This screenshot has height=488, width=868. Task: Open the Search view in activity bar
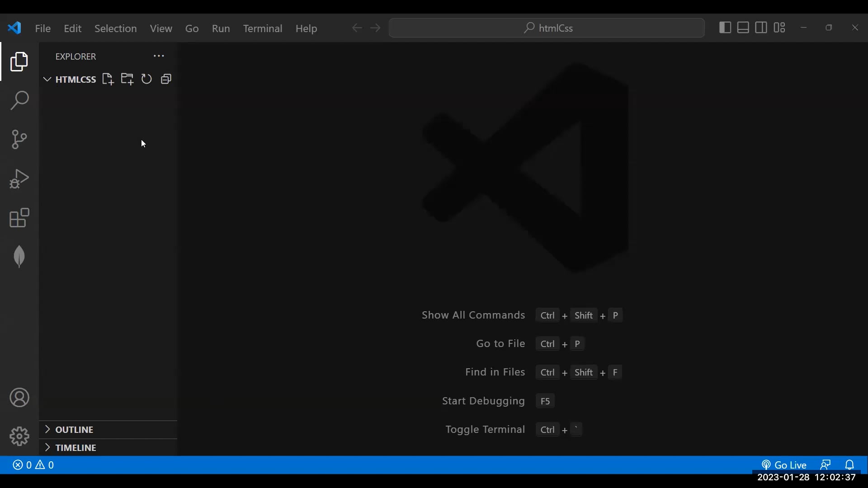pos(19,100)
